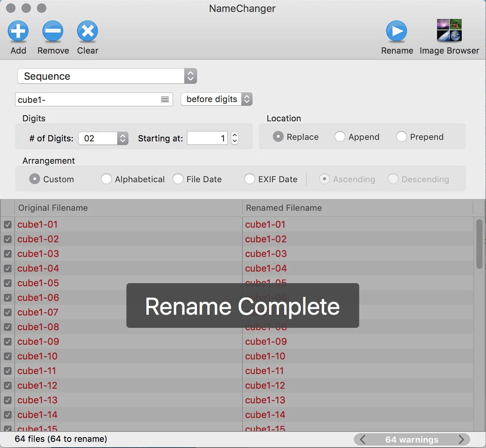Uncheck the cube1-04 checkbox

point(8,268)
